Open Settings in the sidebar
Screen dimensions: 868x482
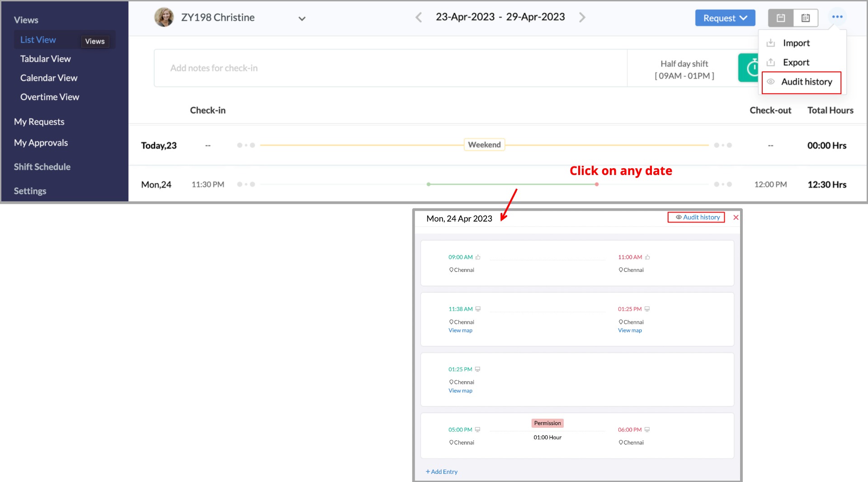30,191
